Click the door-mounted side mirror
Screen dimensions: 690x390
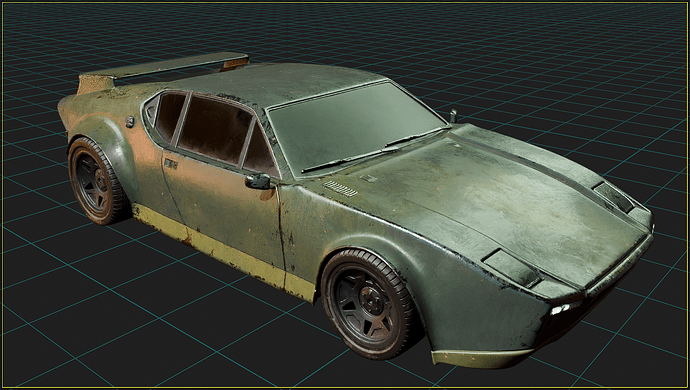pos(258,181)
